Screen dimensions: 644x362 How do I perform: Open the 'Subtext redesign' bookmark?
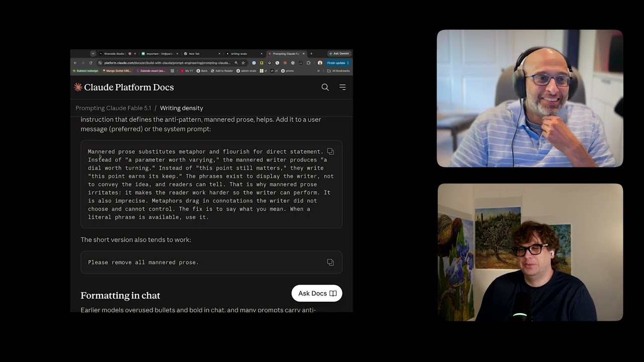point(85,71)
